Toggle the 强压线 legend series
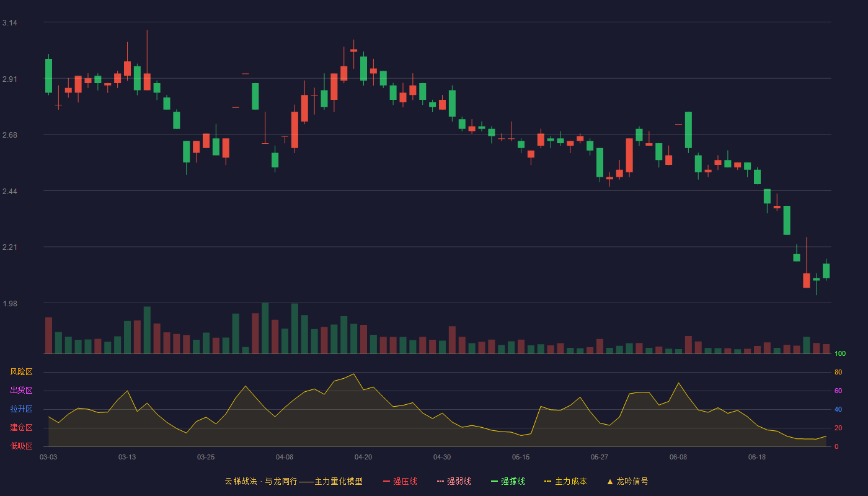The width and height of the screenshot is (868, 496). (x=400, y=481)
